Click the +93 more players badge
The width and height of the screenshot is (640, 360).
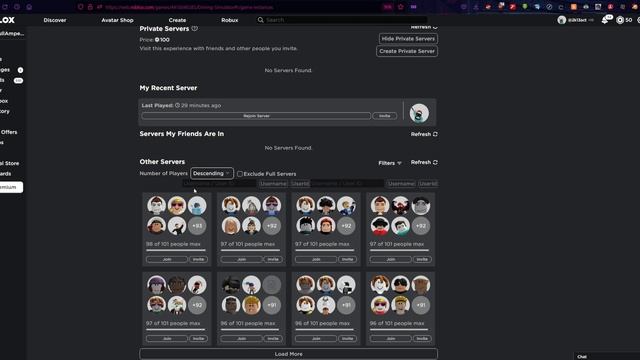[x=197, y=226]
